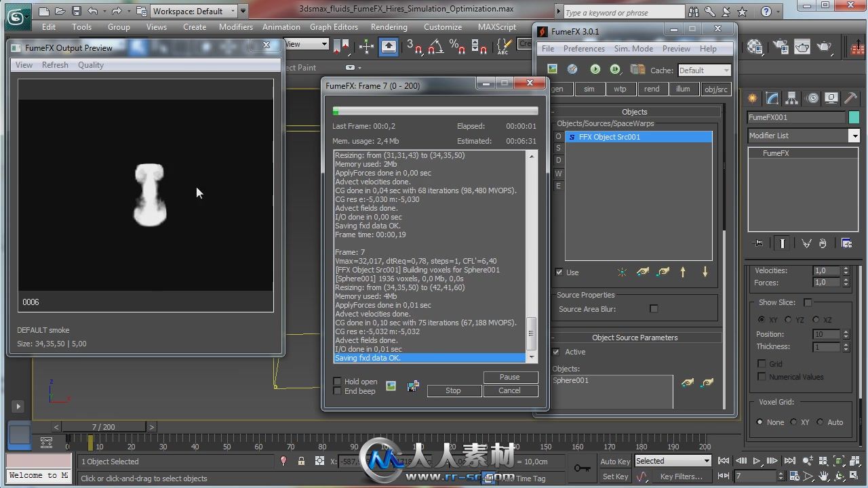Click the Pin Stack icon under modifier stack
Screen dimensions: 868x488
click(x=758, y=243)
